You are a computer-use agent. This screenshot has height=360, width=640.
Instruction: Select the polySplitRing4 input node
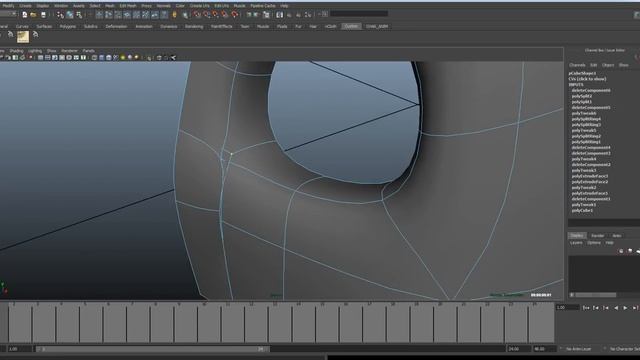[x=586, y=119]
